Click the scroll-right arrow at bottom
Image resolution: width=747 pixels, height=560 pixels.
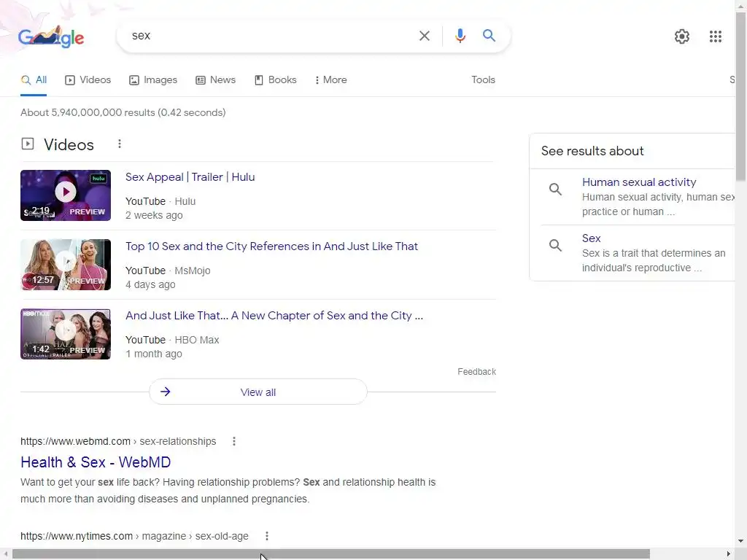[729, 554]
